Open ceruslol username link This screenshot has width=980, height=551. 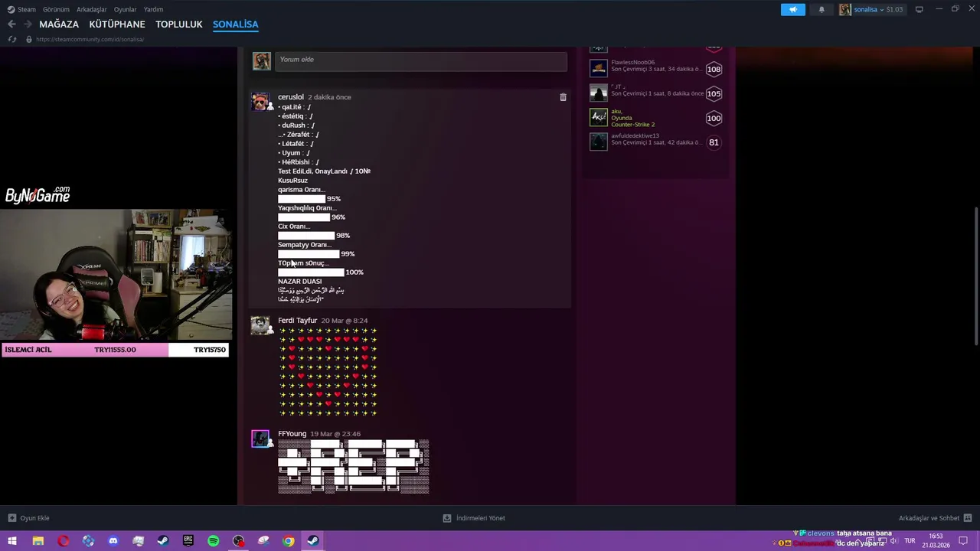tap(291, 97)
